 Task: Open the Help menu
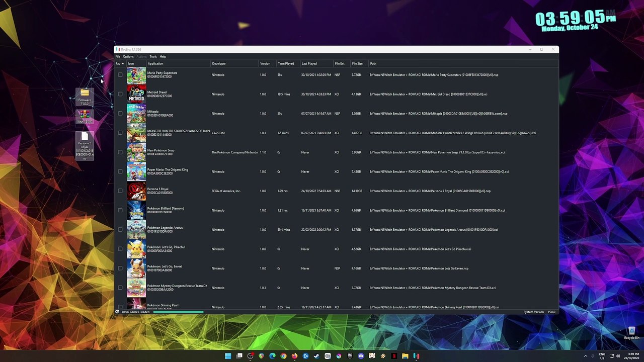point(163,56)
